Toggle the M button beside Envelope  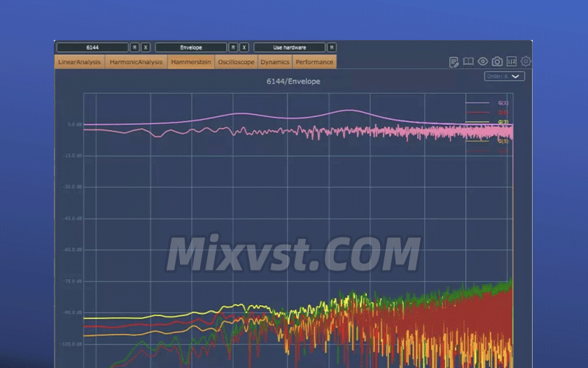[x=234, y=48]
